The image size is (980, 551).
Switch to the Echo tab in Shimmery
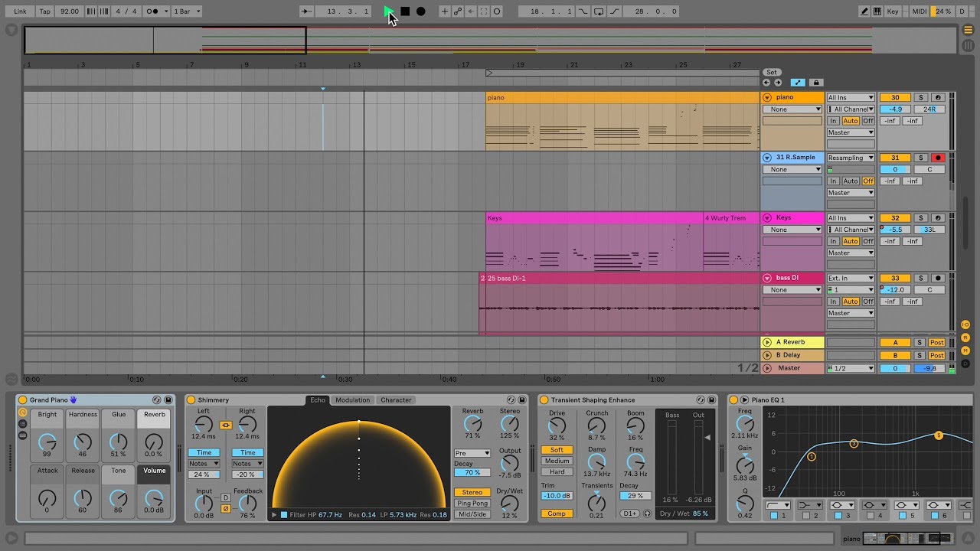[x=318, y=400]
